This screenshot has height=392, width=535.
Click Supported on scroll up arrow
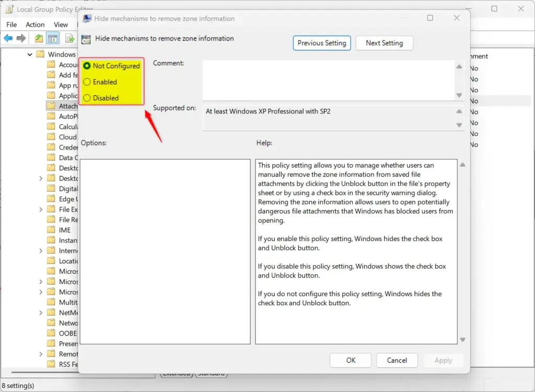tap(459, 111)
